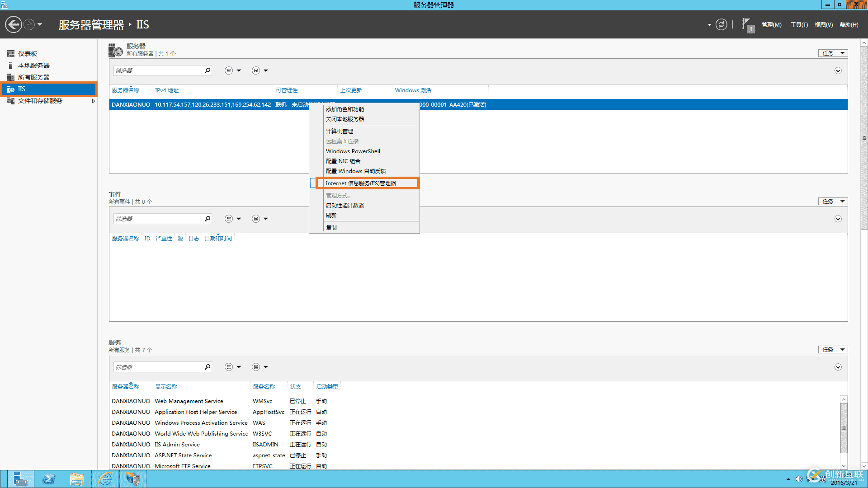Sort services by 启动类型 column
This screenshot has width=868, height=488.
[x=327, y=387]
